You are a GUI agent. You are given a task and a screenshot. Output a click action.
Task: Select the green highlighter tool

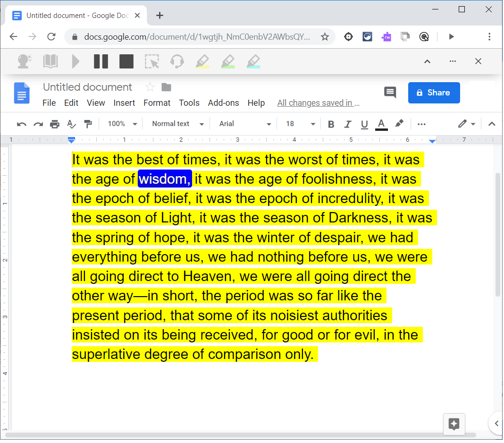point(228,61)
